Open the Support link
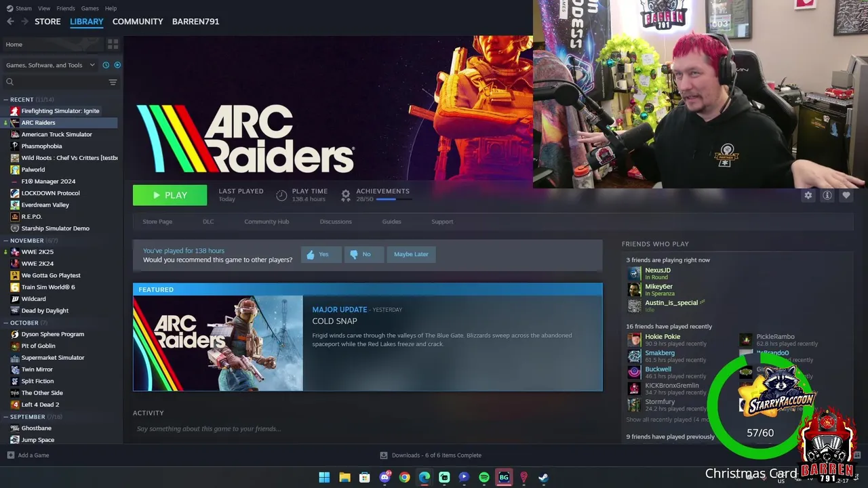Image resolution: width=868 pixels, height=488 pixels. pos(442,222)
